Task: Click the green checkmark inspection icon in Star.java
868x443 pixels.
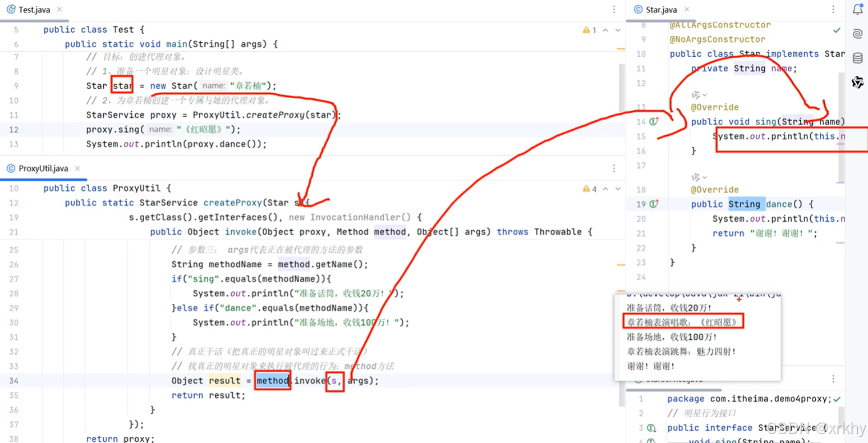Action: tap(837, 30)
